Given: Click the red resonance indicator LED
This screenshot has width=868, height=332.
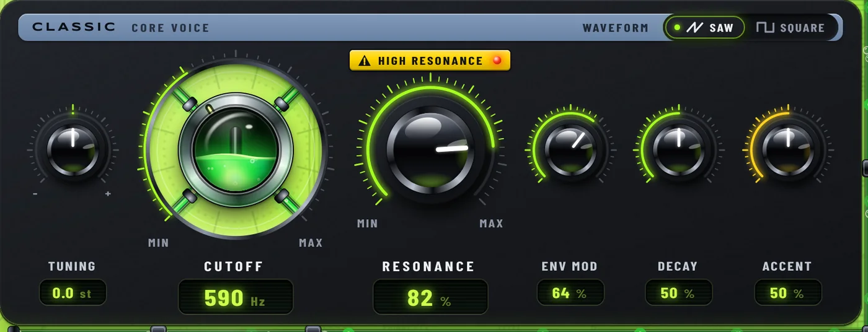Looking at the screenshot, I should (497, 61).
